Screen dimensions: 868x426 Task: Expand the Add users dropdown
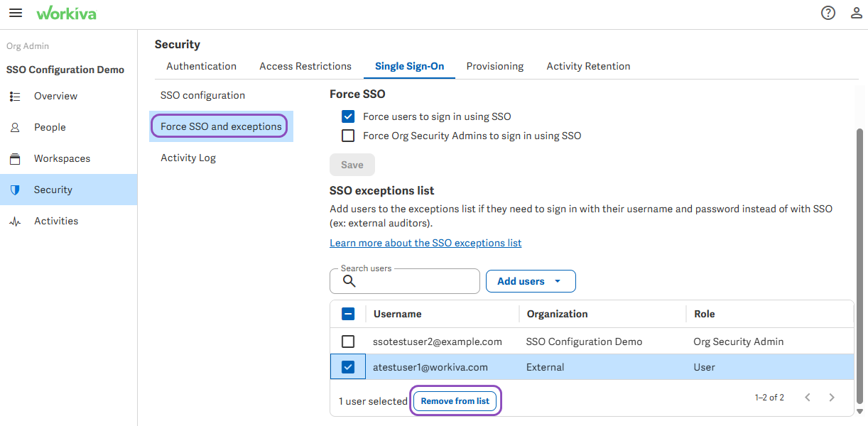(x=531, y=281)
